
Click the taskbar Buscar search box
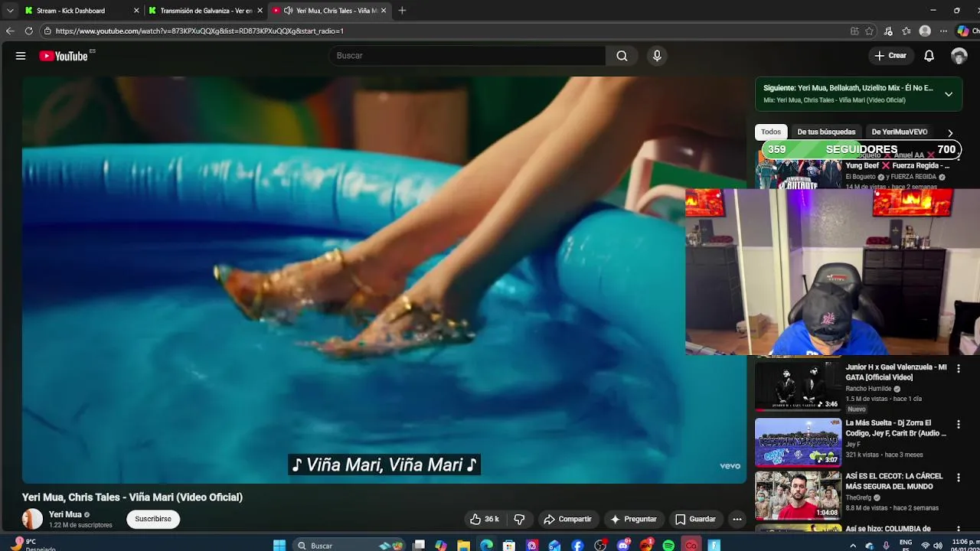click(351, 546)
